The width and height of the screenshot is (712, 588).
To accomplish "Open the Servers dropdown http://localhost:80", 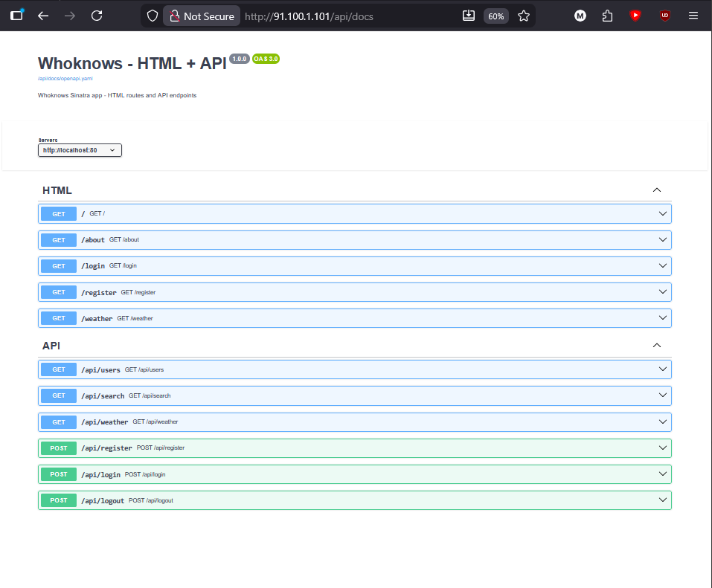I will [x=80, y=150].
